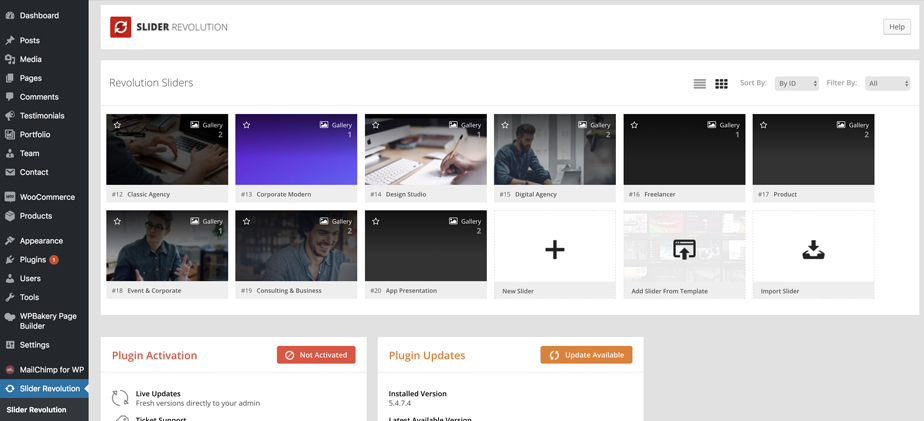924x421 pixels.
Task: Click the Team sidebar icon
Action: tap(9, 153)
